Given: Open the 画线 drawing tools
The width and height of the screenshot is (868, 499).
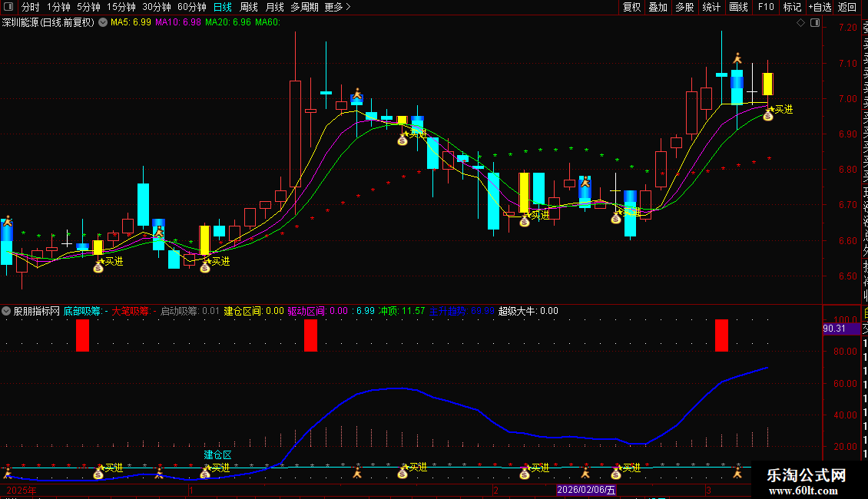Looking at the screenshot, I should click(738, 7).
